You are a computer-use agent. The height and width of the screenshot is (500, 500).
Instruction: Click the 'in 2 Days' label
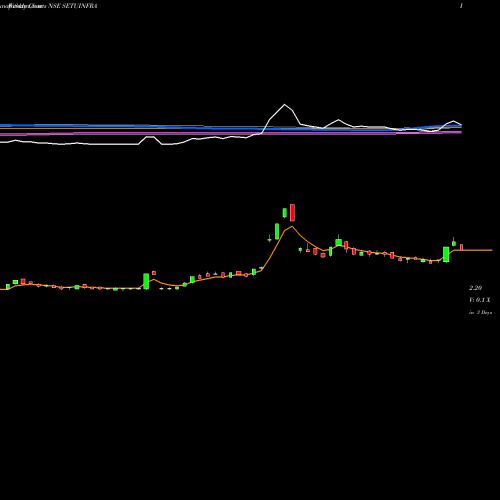(x=480, y=313)
